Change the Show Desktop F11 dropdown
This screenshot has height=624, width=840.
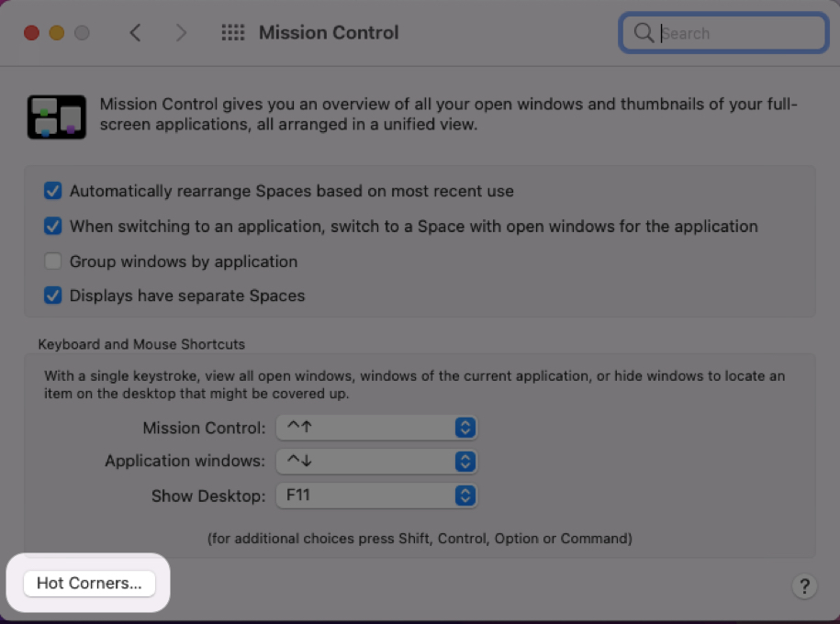pos(375,496)
